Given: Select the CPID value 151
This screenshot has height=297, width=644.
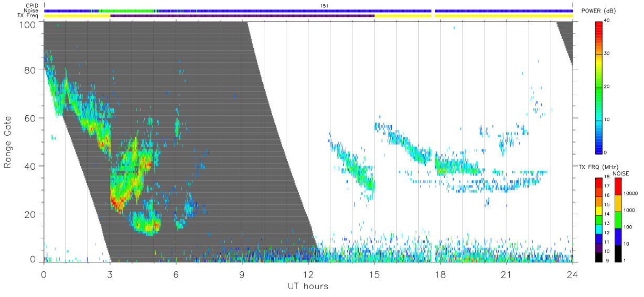Looking at the screenshot, I should tap(325, 6).
